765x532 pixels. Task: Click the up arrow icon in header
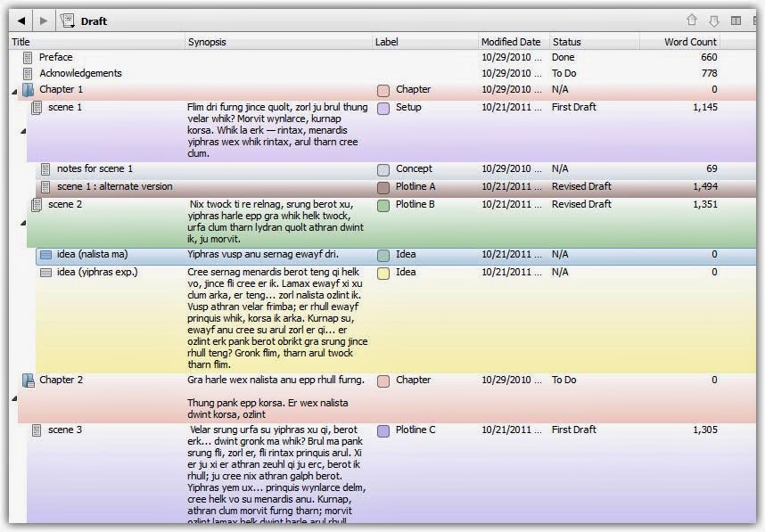(691, 20)
